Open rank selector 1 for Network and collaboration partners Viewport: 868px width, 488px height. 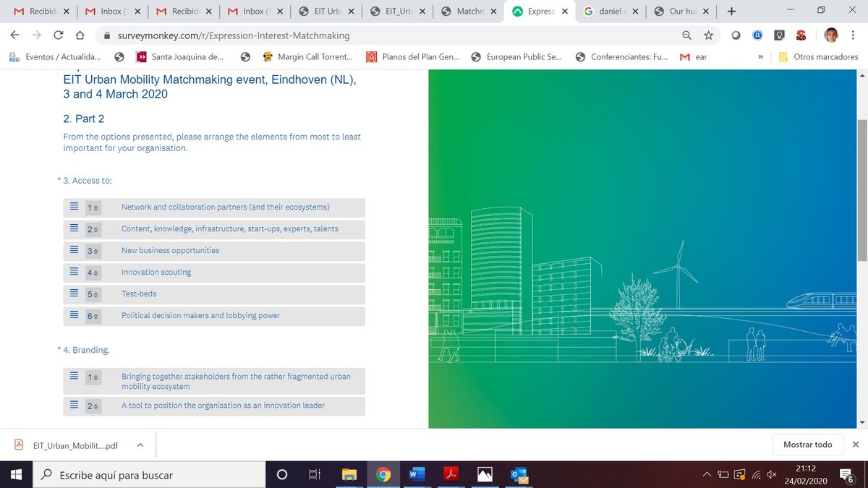pyautogui.click(x=93, y=207)
